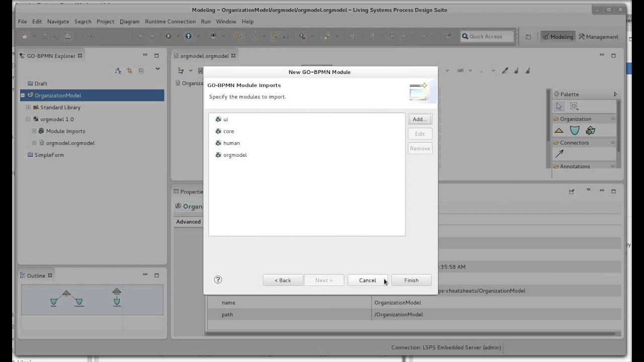Select the Marquee tool in Palette
The height and width of the screenshot is (362, 644).
point(574,106)
